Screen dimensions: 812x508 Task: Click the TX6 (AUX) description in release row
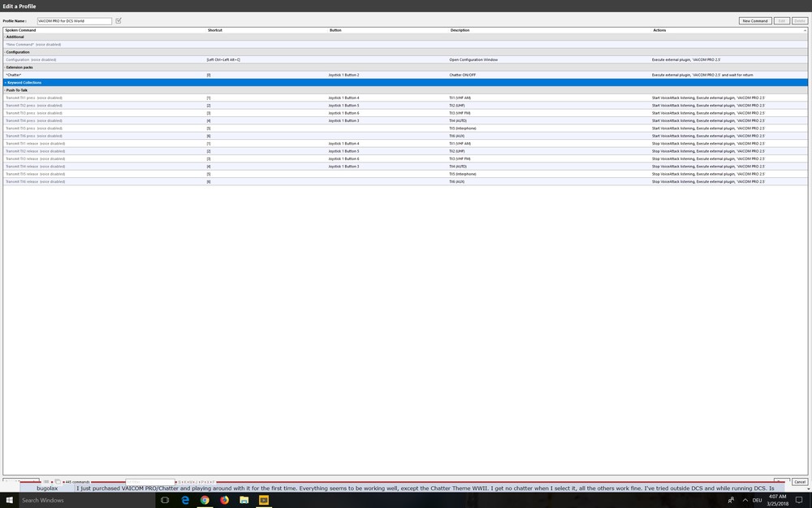[456, 181]
